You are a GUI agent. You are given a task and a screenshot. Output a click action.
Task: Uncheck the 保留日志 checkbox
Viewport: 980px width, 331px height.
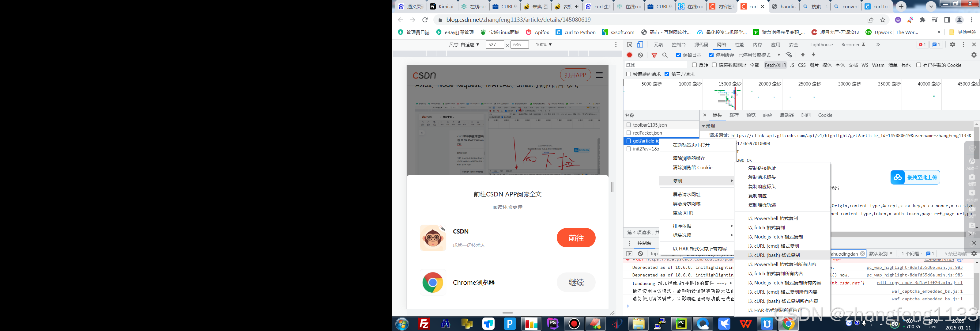pyautogui.click(x=678, y=55)
